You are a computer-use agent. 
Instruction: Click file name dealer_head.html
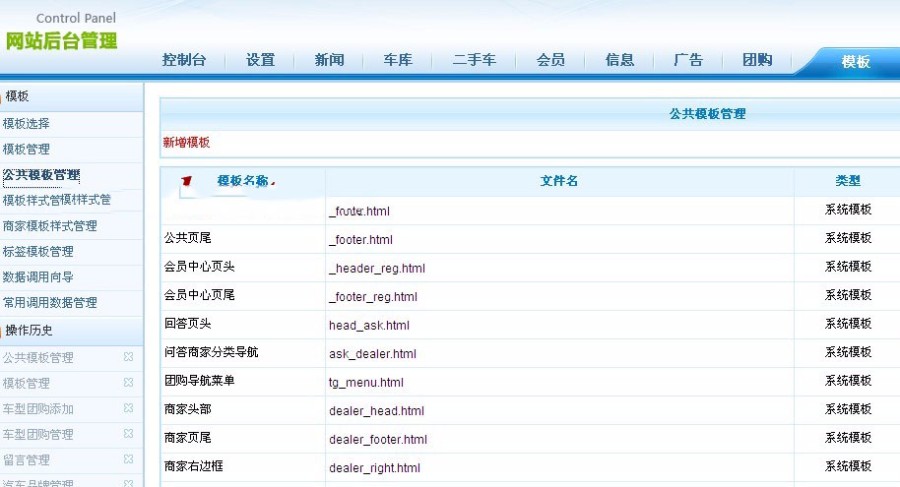pos(377,411)
